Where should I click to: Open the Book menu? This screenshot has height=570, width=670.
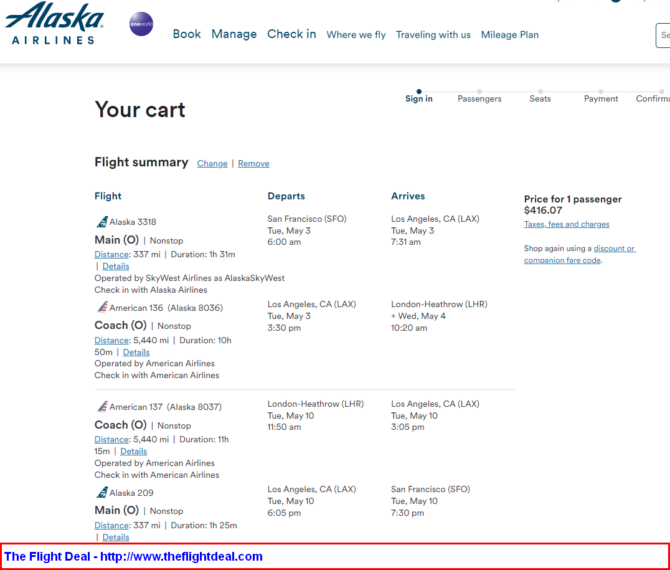pos(187,34)
